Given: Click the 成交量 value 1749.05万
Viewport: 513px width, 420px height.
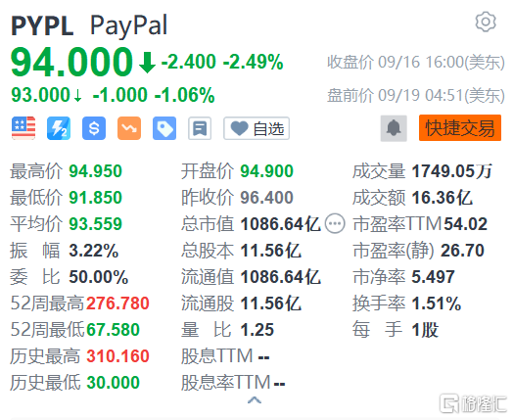Looking at the screenshot, I should [x=452, y=171].
